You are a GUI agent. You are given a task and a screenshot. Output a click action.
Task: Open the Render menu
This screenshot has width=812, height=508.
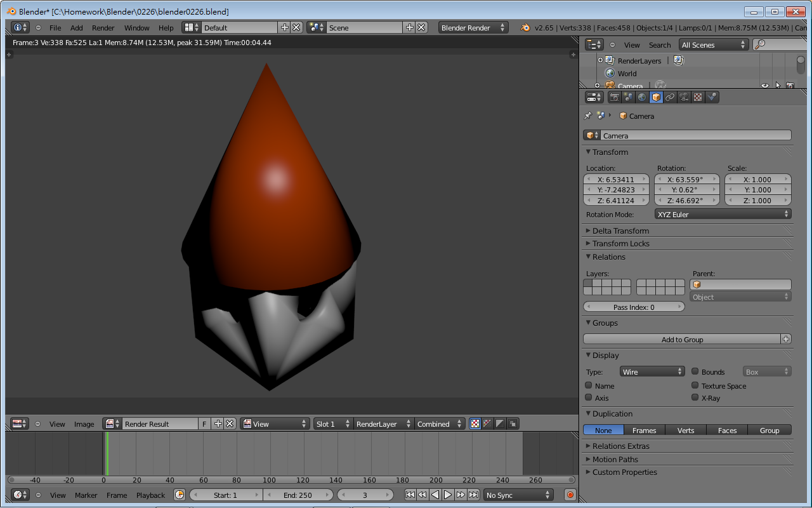tap(103, 27)
